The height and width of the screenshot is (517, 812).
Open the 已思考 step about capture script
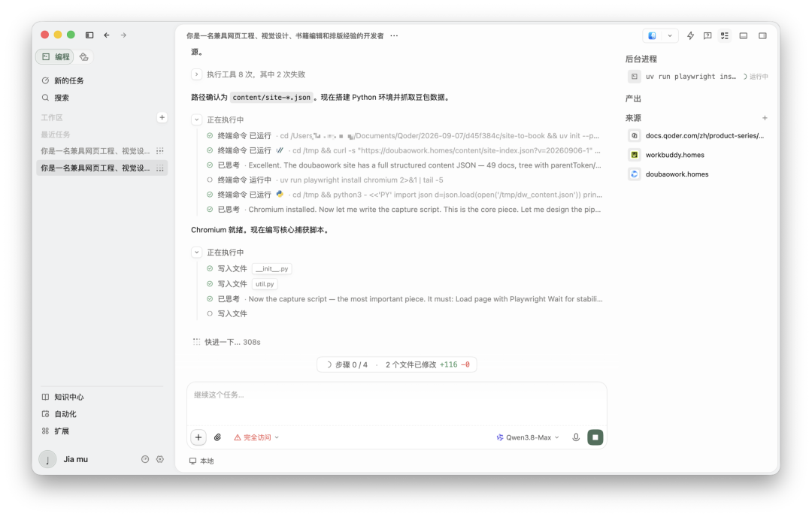click(404, 299)
